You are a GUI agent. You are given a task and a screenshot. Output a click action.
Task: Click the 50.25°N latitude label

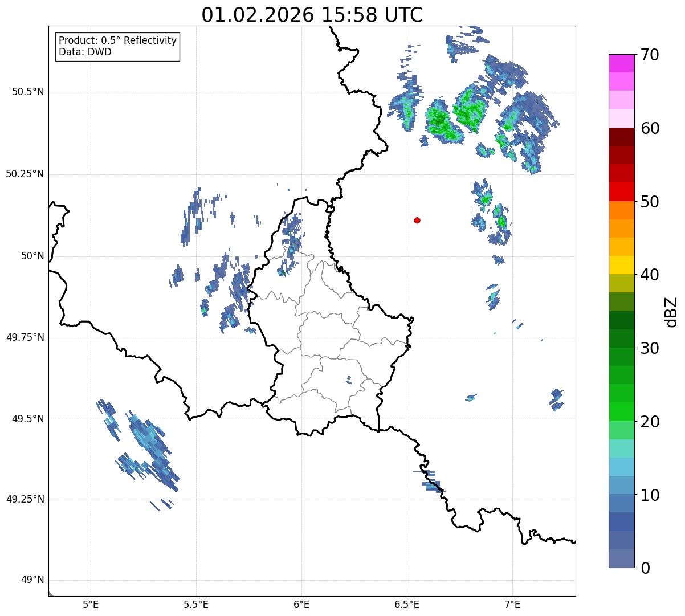[x=25, y=174]
